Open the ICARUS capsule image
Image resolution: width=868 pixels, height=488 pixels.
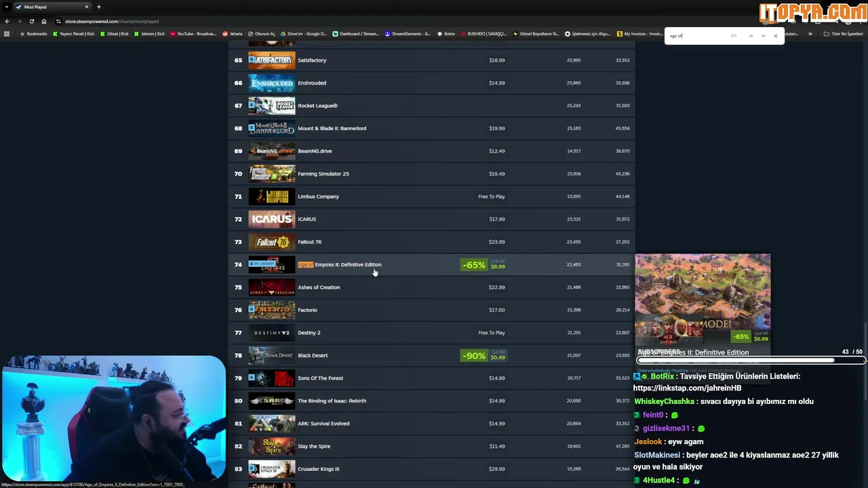[x=271, y=219]
